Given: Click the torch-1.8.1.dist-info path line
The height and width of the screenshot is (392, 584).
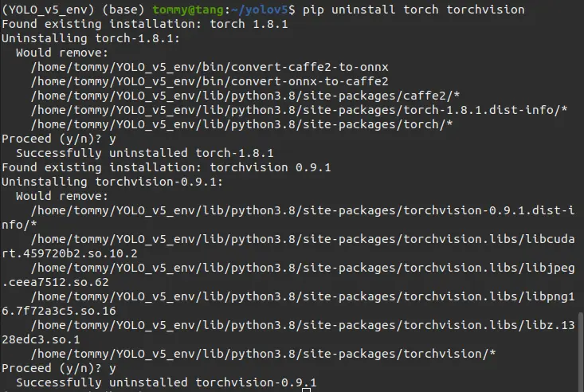Looking at the screenshot, I should [299, 109].
